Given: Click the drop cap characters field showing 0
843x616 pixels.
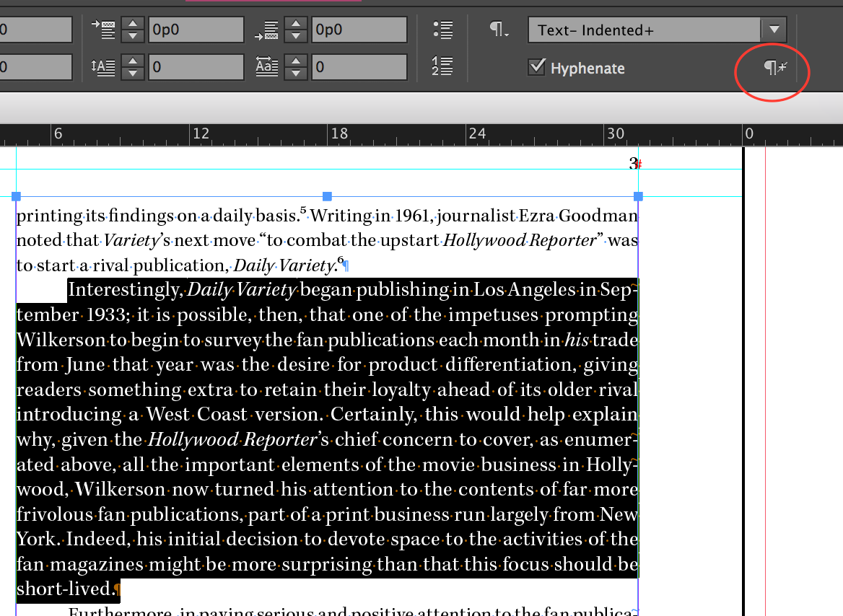Looking at the screenshot, I should click(x=359, y=67).
